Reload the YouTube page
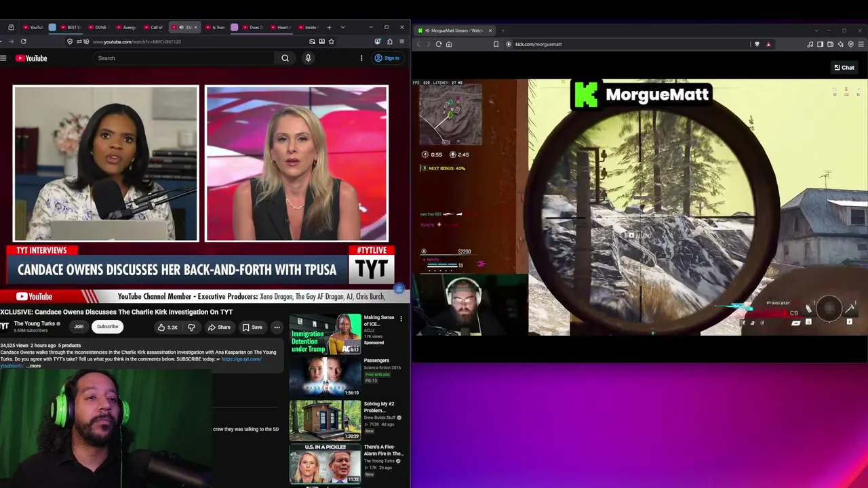This screenshot has height=488, width=868. (x=23, y=41)
